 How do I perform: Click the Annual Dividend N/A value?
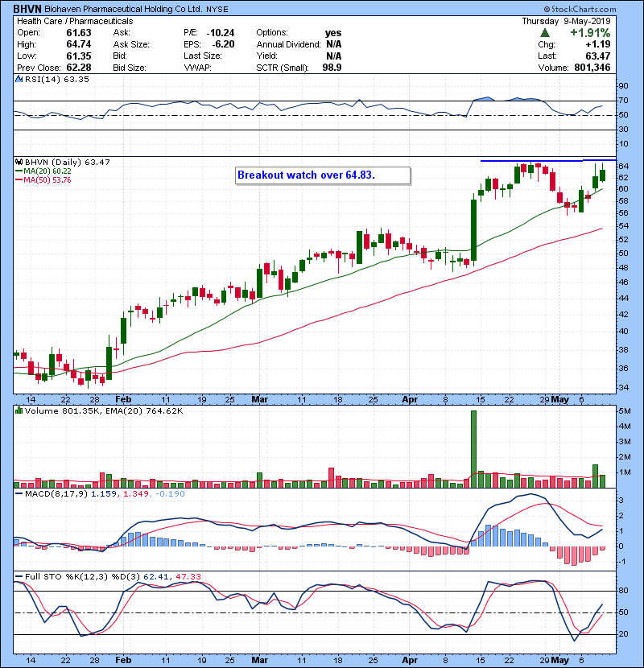(x=334, y=44)
